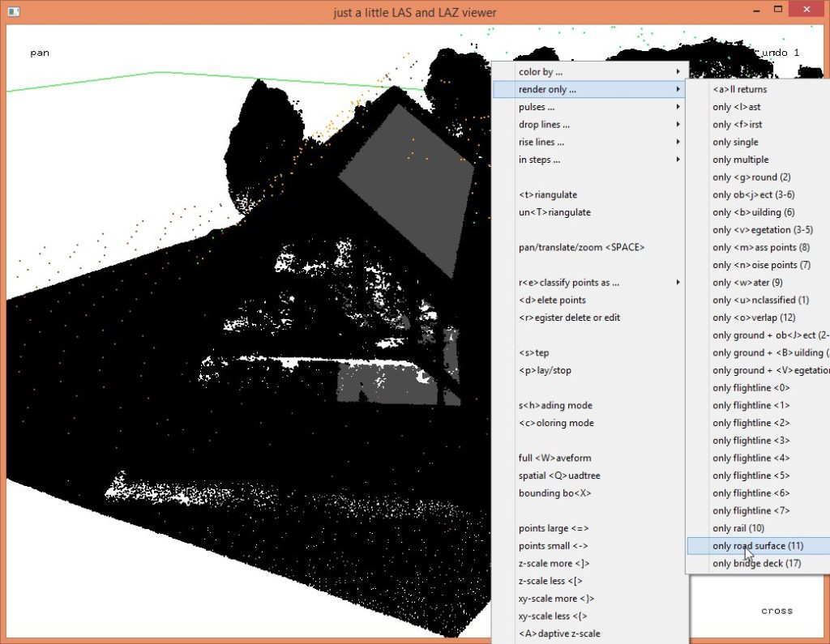Click the app icon in title bar
Screen dimensions: 830x644
click(12, 11)
